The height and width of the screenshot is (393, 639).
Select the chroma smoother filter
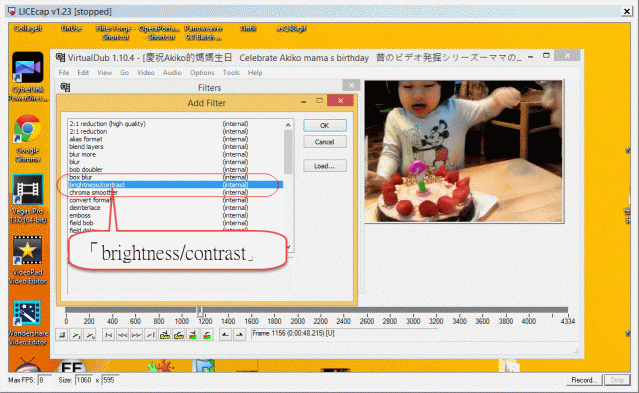[176, 192]
